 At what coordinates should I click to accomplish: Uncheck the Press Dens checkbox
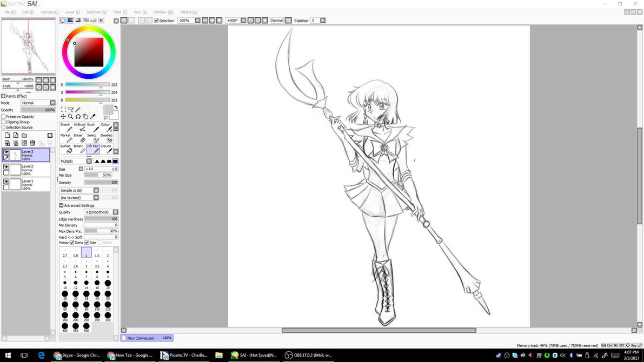[72, 243]
